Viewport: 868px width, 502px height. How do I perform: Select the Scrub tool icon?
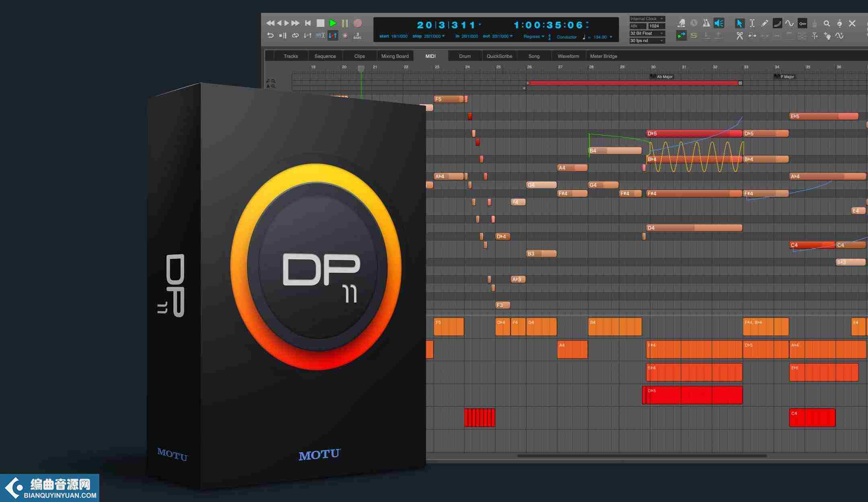[839, 23]
